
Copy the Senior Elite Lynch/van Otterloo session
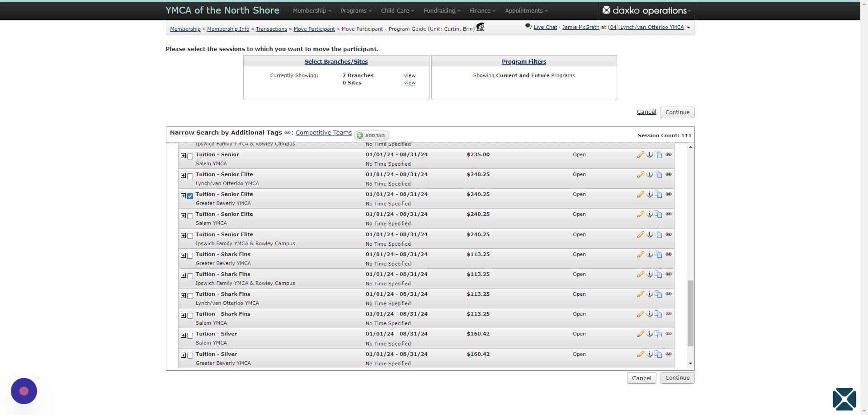click(x=658, y=174)
